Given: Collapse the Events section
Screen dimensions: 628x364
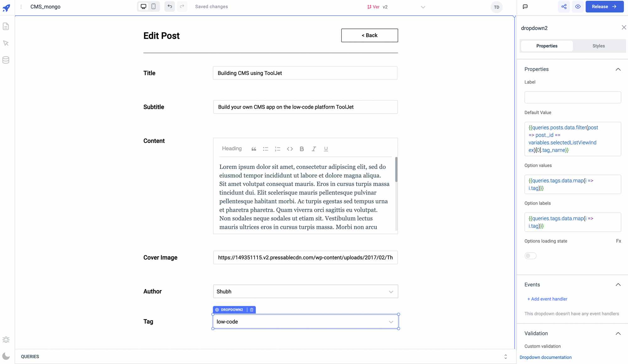Looking at the screenshot, I should (x=618, y=285).
